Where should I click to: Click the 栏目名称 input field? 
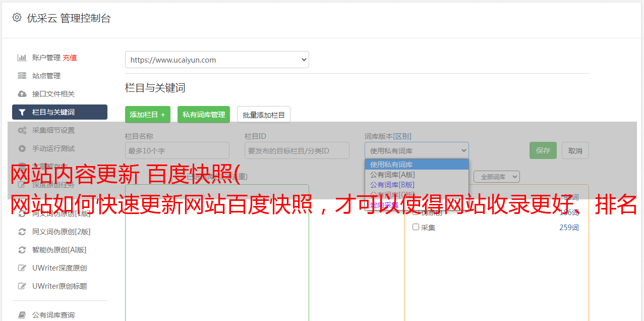coord(177,150)
